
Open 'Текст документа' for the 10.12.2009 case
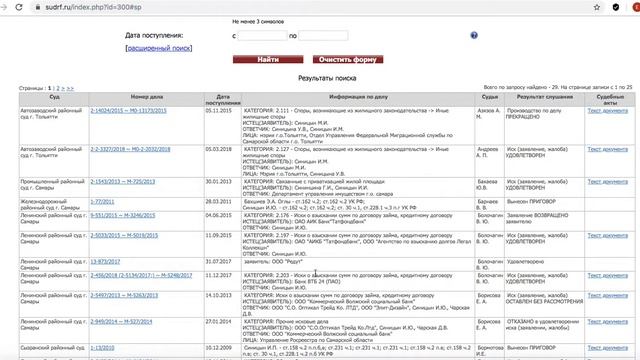click(x=608, y=348)
